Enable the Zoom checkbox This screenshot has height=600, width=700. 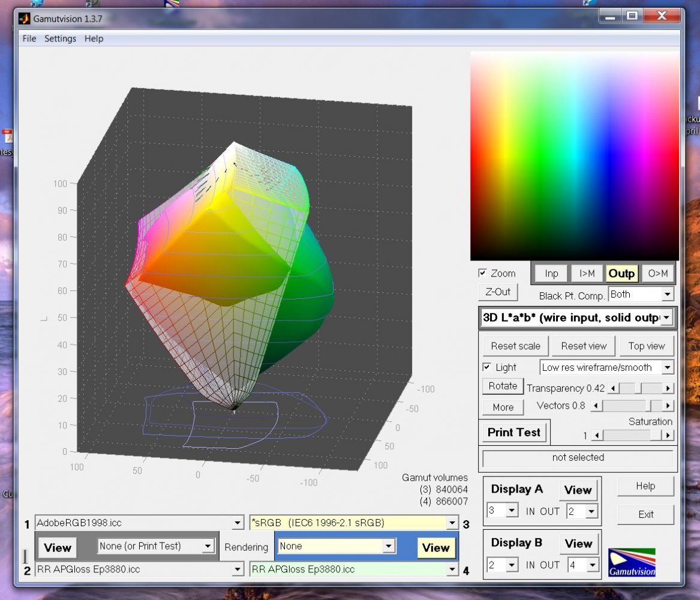coord(483,273)
